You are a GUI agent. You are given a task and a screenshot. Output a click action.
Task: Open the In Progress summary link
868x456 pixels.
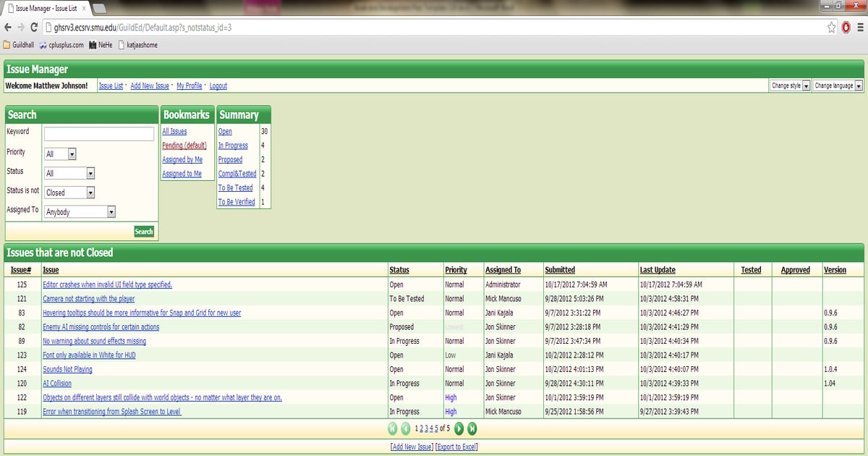(x=233, y=145)
